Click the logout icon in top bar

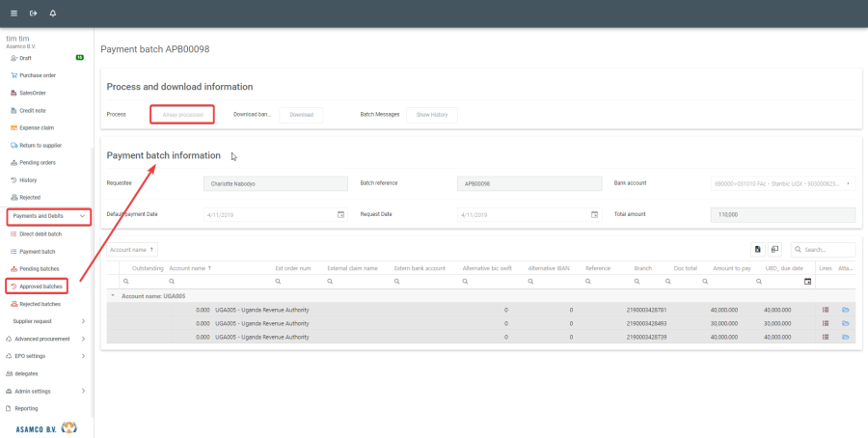(x=33, y=14)
